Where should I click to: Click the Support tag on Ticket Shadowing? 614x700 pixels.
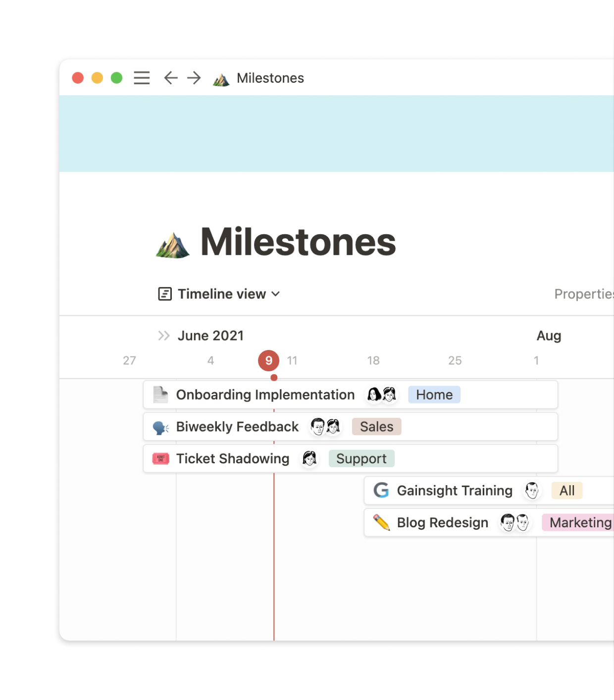pos(361,459)
